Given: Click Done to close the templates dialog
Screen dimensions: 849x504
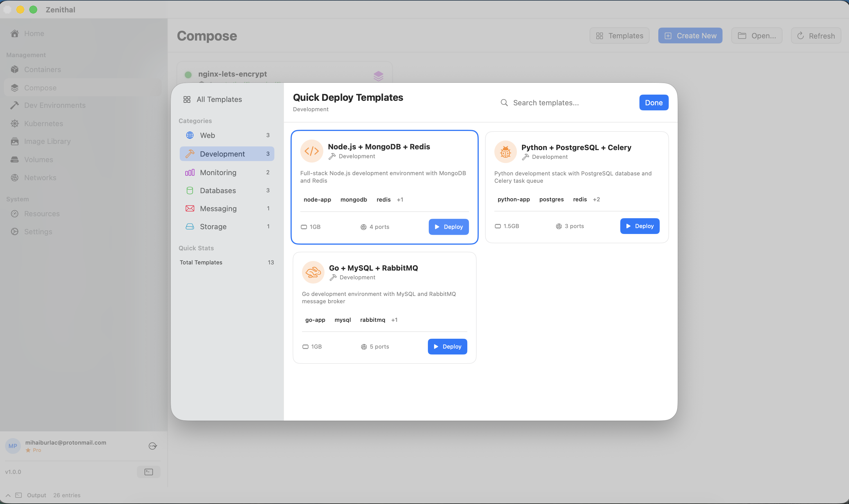Looking at the screenshot, I should (x=653, y=102).
